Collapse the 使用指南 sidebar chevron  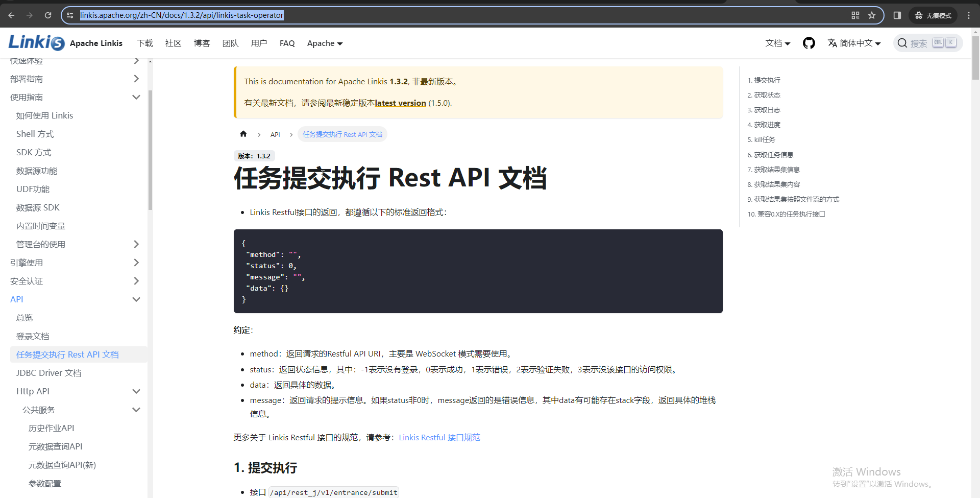pos(136,97)
